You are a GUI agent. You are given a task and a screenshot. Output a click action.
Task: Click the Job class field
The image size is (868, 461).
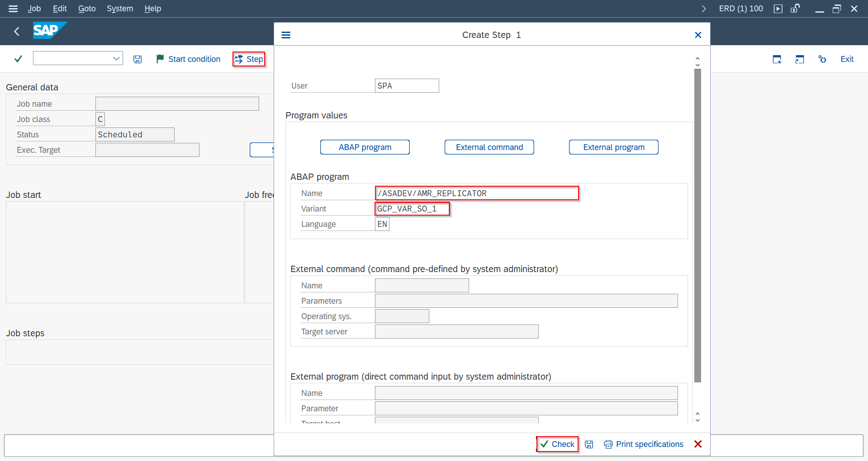point(100,119)
